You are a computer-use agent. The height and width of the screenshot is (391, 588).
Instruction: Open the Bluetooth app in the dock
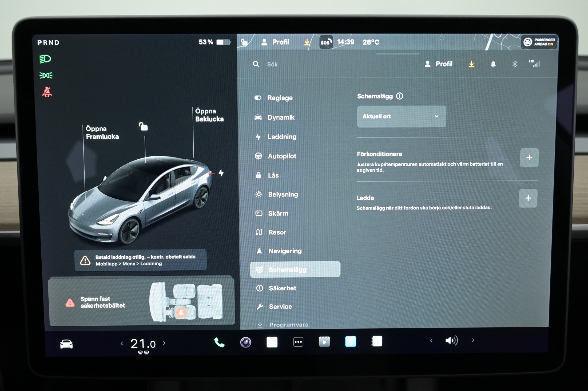click(350, 341)
